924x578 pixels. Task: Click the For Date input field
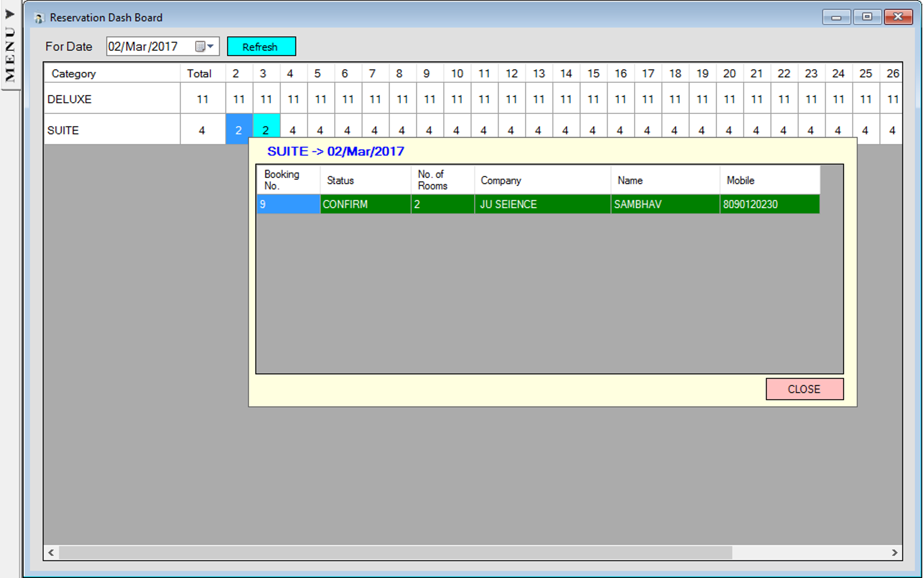150,47
